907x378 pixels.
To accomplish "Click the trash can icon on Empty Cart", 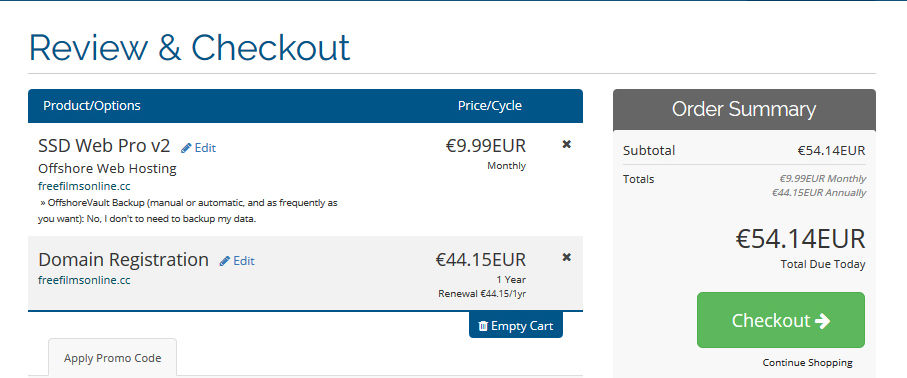I will [483, 326].
